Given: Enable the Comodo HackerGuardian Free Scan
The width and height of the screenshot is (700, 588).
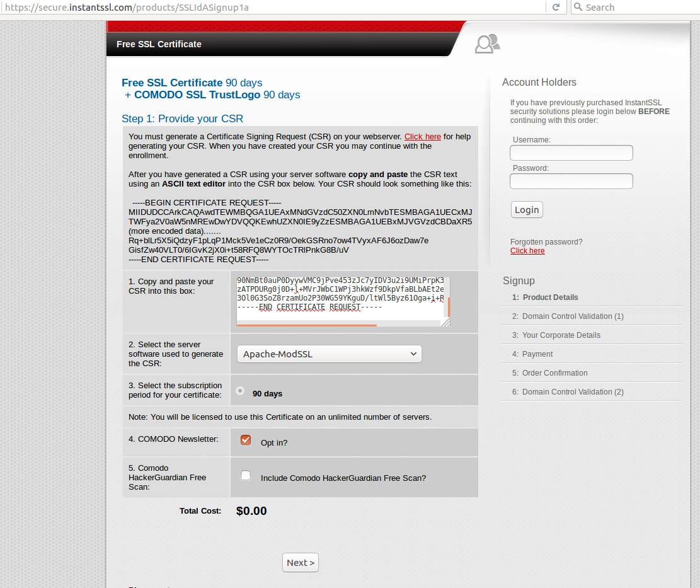Looking at the screenshot, I should coord(245,475).
